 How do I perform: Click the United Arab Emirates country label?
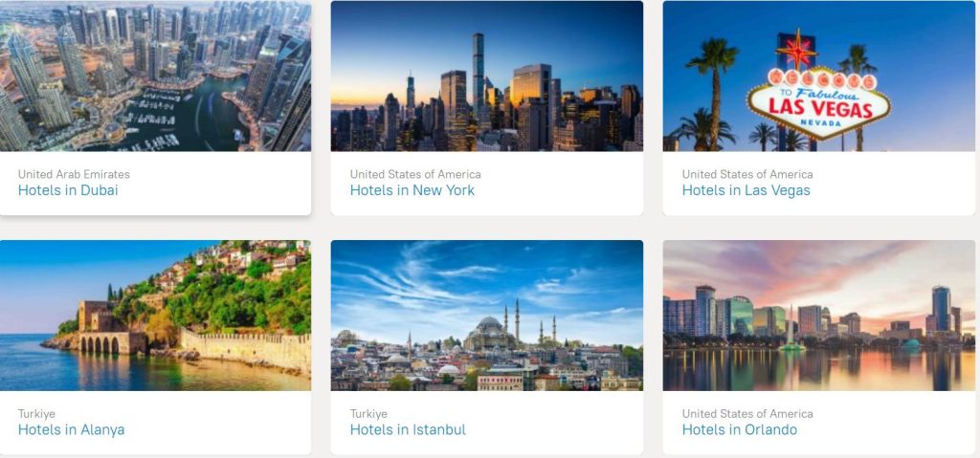(74, 174)
